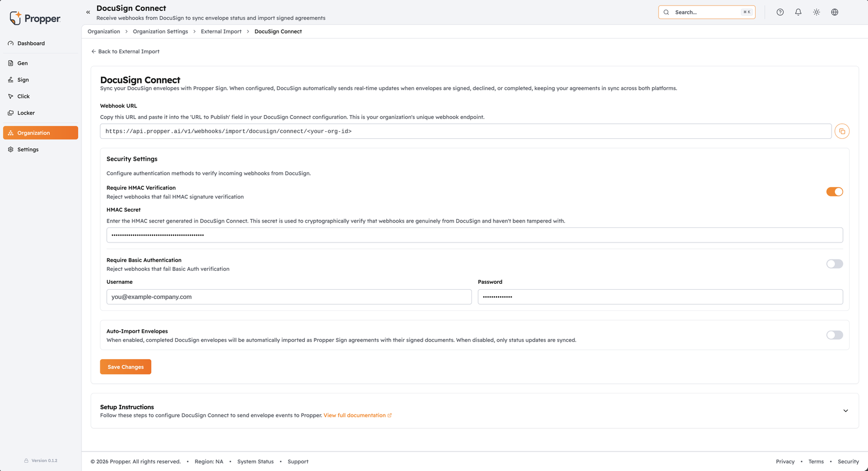Open Settings in the sidebar
Screen dimensions: 868x471
(41, 149)
